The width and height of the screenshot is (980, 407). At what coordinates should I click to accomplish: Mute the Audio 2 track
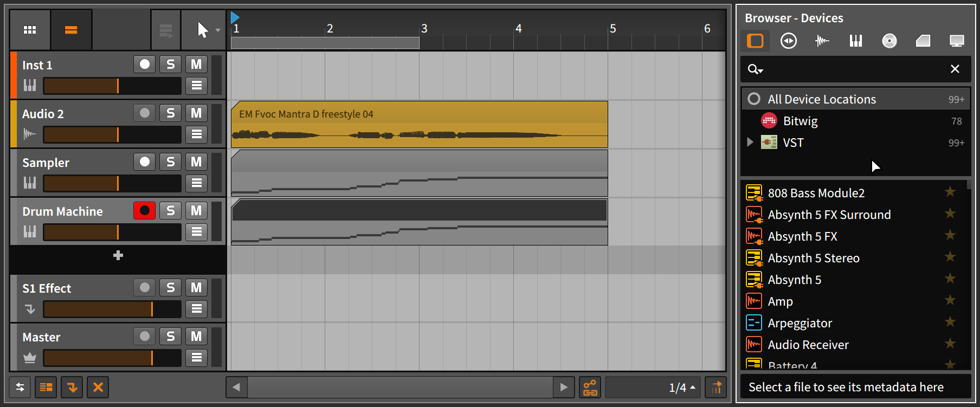196,113
